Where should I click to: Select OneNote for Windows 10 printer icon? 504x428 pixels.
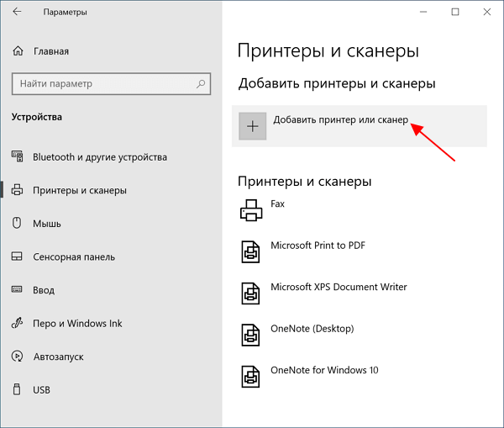pos(250,377)
